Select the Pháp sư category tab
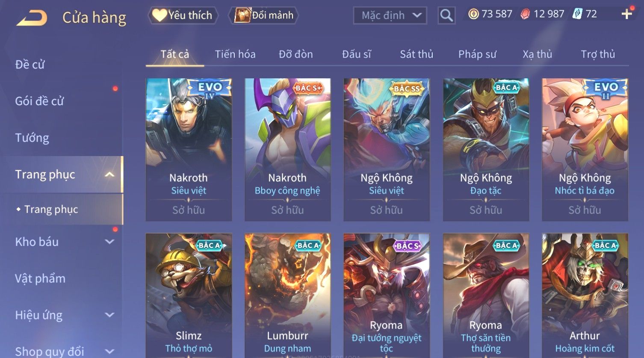This screenshot has height=358, width=644. tap(477, 54)
